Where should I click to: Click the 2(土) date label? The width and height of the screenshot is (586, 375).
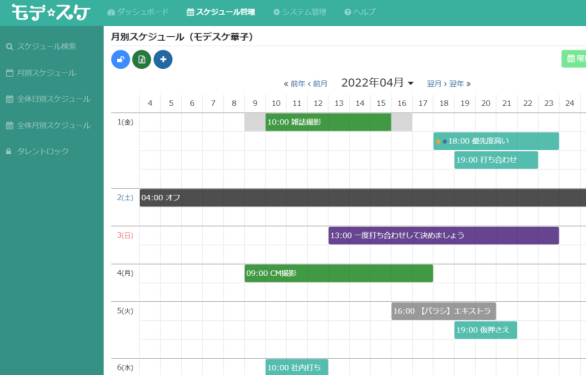[125, 197]
